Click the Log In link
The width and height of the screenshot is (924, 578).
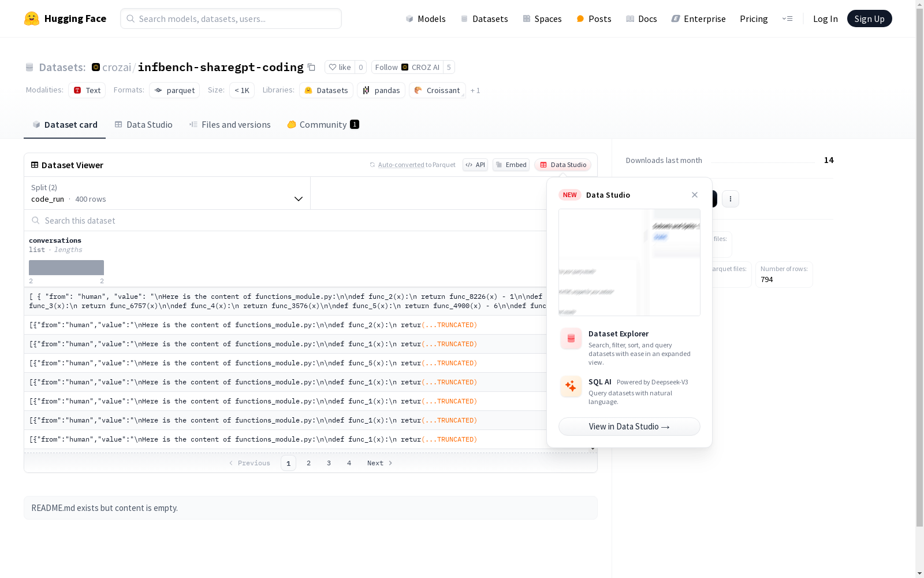(x=825, y=18)
